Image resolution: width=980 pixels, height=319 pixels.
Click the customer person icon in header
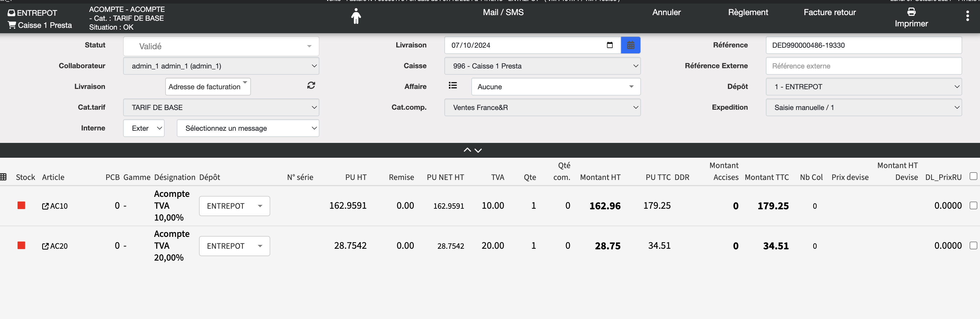point(356,16)
